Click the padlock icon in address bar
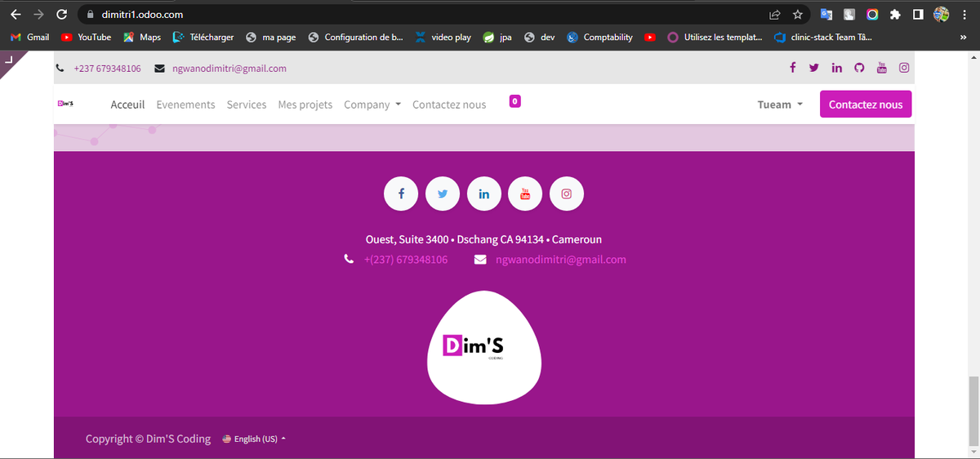 tap(91, 14)
